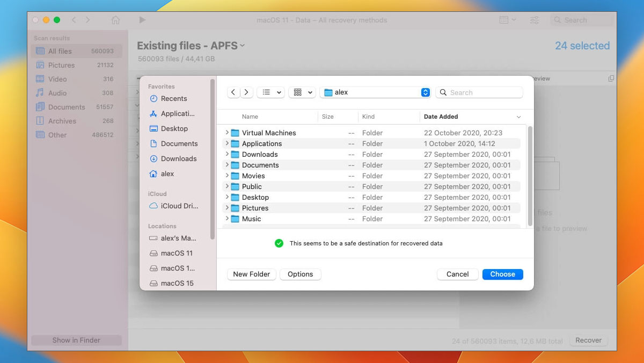Click the Choose button
Screen dimensions: 644x363
coord(503,274)
